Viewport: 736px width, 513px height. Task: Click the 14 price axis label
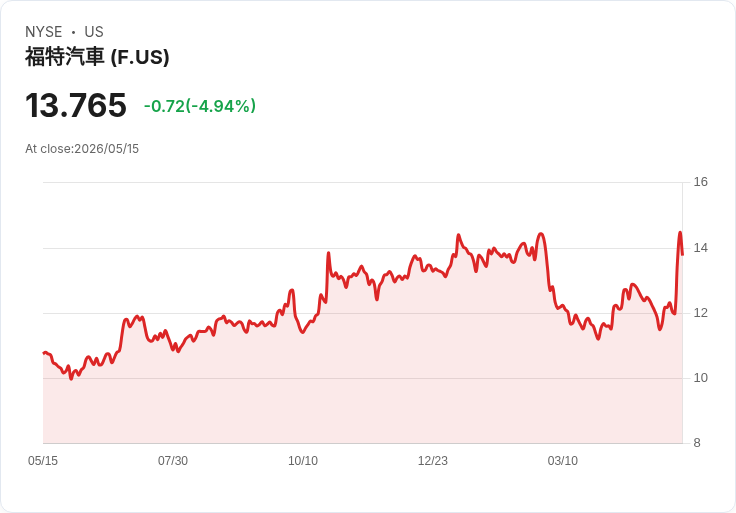[x=700, y=248]
